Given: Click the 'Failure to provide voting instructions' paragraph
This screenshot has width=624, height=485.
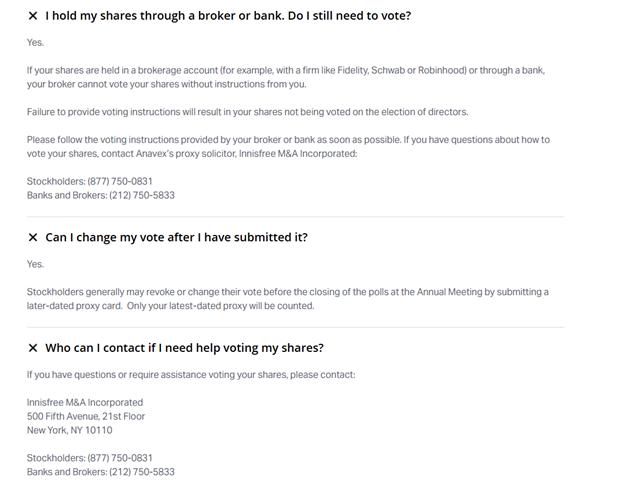Looking at the screenshot, I should [x=247, y=112].
